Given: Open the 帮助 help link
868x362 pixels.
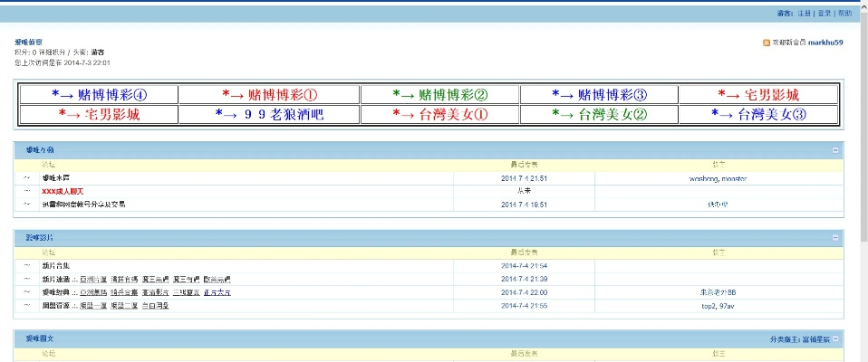Looking at the screenshot, I should (844, 14).
